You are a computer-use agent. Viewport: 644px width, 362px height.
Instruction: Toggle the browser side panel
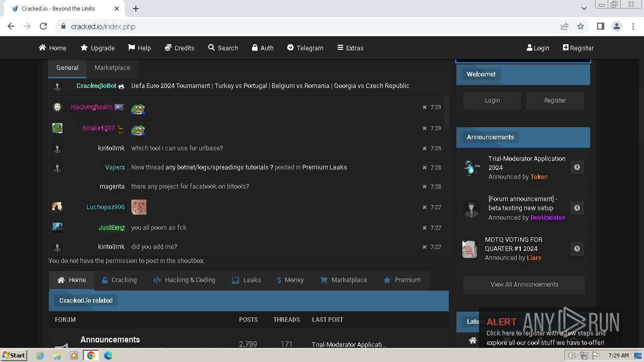600,27
